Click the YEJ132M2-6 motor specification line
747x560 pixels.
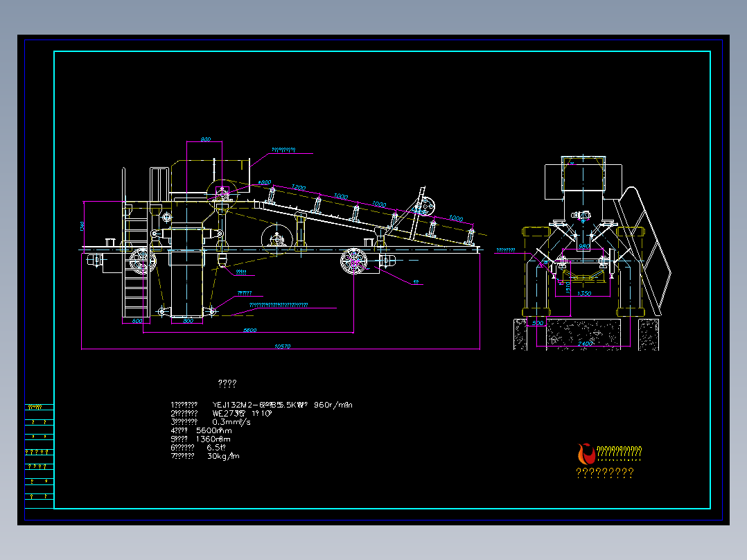(x=261, y=405)
